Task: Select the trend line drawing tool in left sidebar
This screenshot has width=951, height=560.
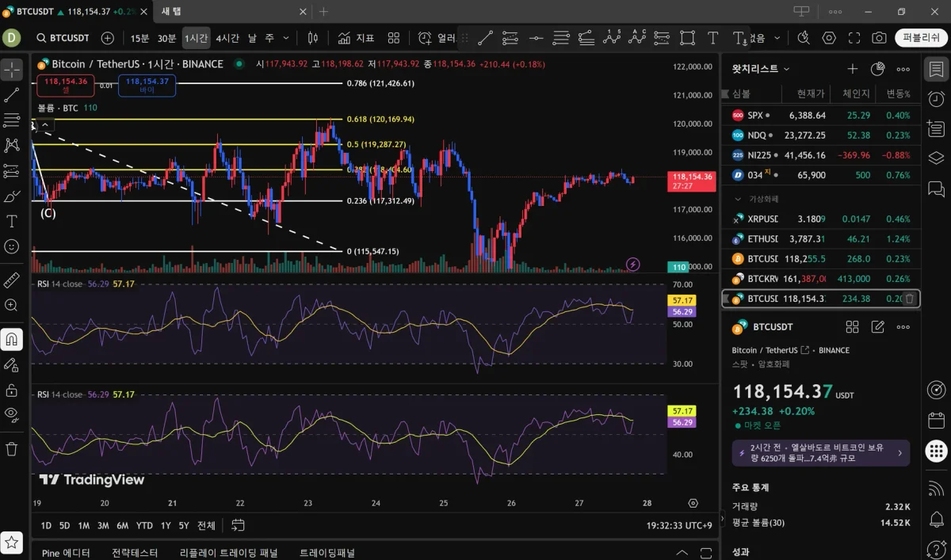Action: point(12,95)
